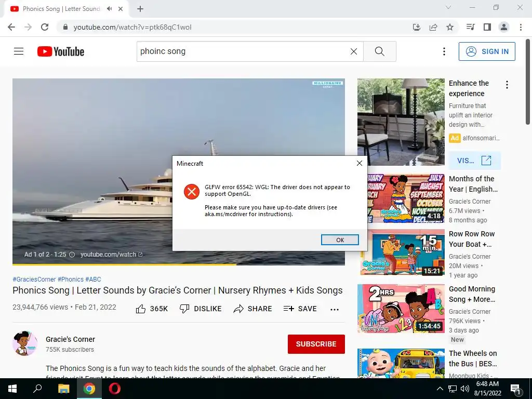Screen dimensions: 532x399
Task: Close the Minecraft error dialog with X
Action: pyautogui.click(x=360, y=163)
